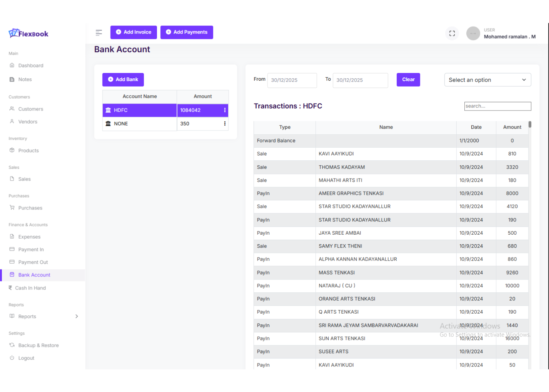Click the Logout power icon

(x=12, y=358)
